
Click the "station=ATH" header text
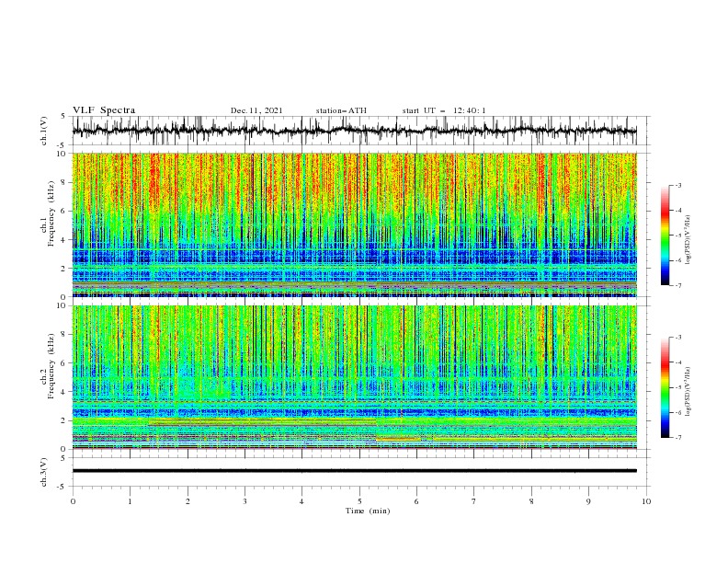click(x=341, y=110)
